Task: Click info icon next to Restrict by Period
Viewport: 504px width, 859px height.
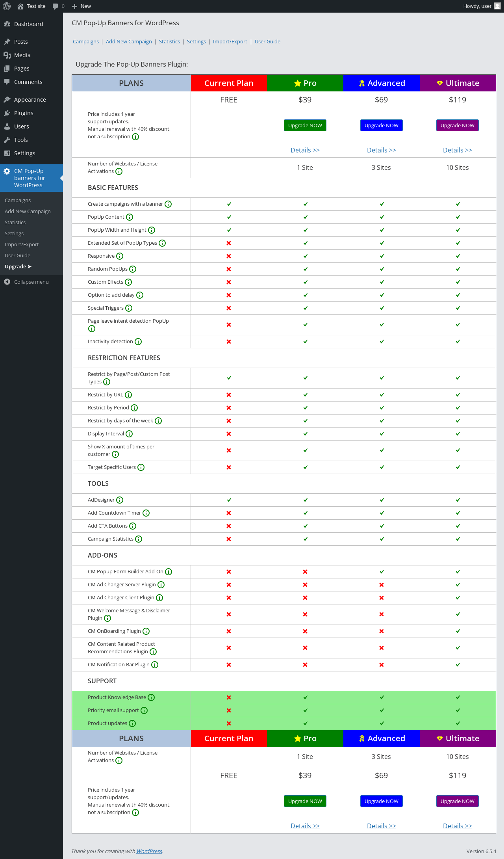Action: (134, 408)
